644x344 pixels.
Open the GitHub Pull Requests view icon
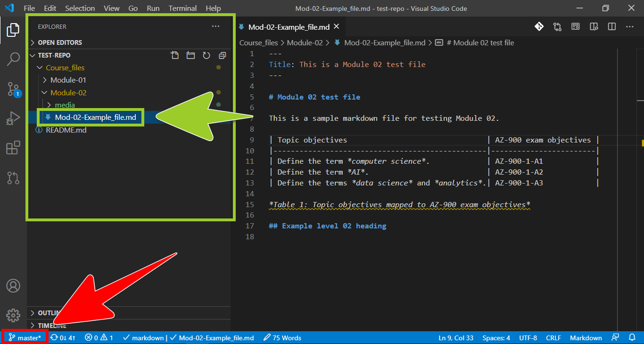tap(13, 177)
